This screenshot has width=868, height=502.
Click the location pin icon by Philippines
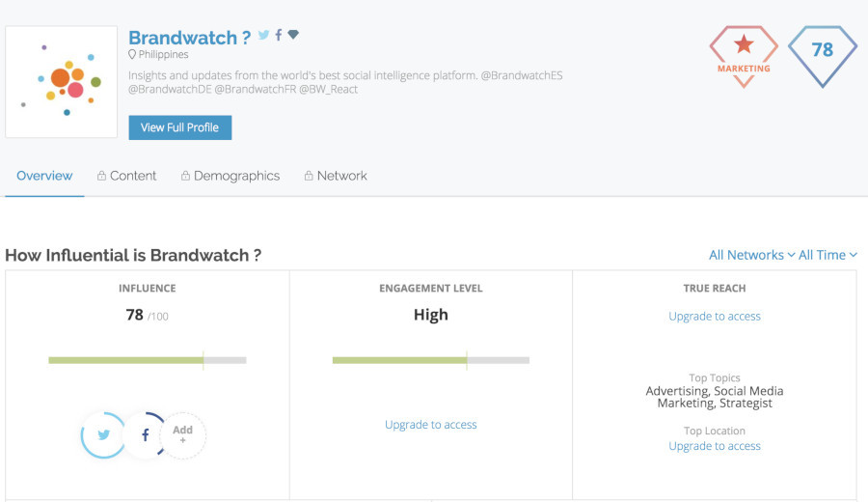pyautogui.click(x=132, y=54)
